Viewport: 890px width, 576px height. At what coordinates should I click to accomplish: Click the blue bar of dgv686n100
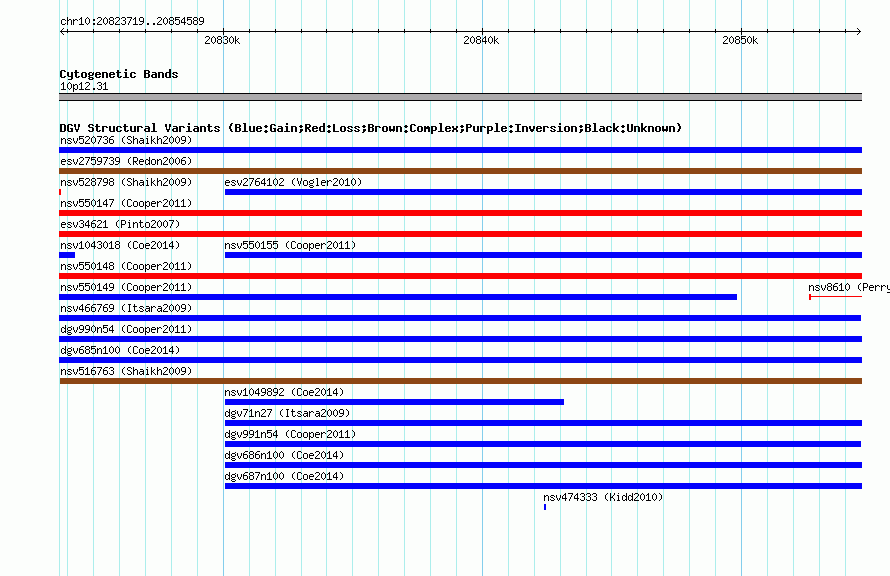pyautogui.click(x=543, y=465)
